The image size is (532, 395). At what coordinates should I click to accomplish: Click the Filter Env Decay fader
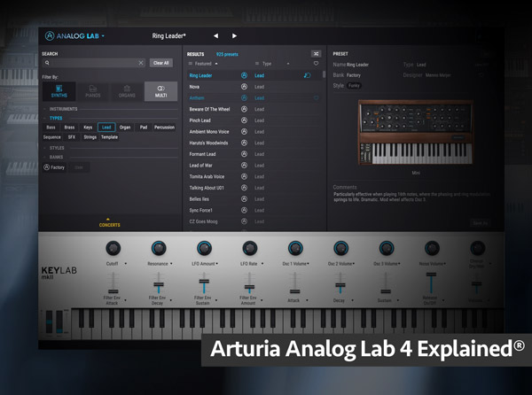(x=159, y=283)
